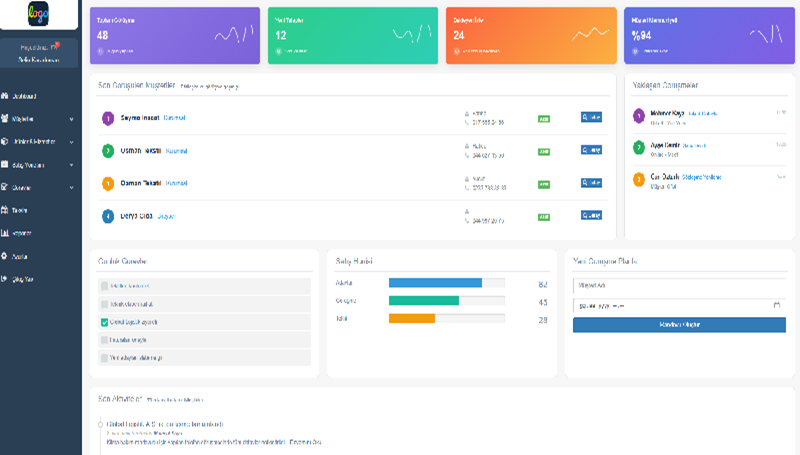Select the log out menu item label
This screenshot has height=455, width=800.
click(x=22, y=279)
